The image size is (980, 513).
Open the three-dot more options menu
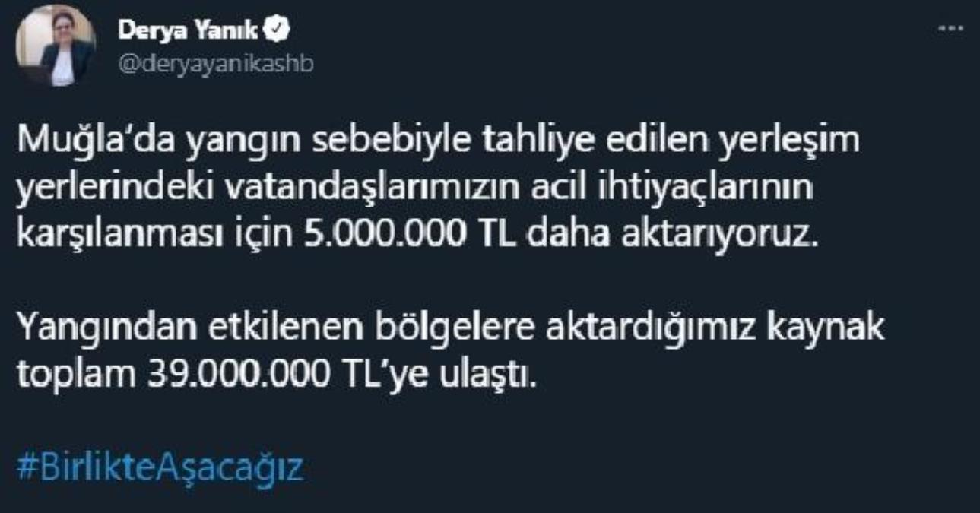(950, 30)
